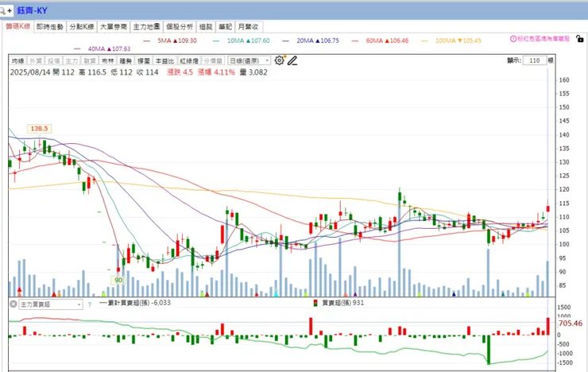
Task: Click the question mark help icon
Action: [90, 304]
